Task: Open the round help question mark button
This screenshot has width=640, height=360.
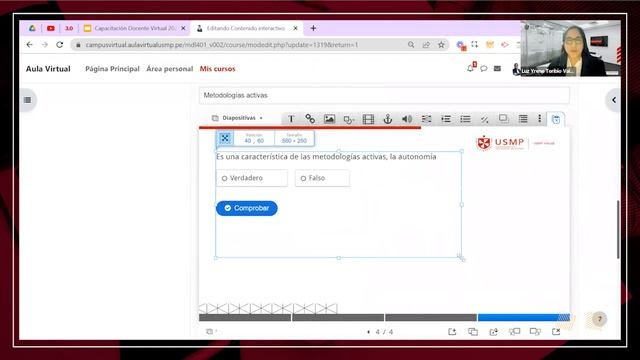Action: (599, 319)
